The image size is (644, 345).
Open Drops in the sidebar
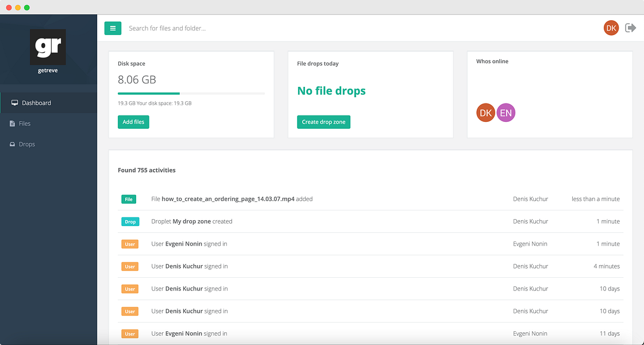[48, 144]
